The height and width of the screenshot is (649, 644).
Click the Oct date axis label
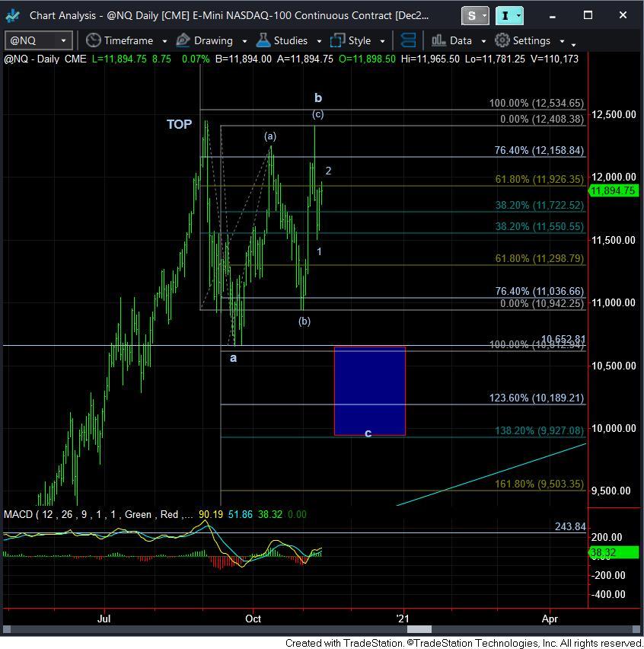pos(253,619)
